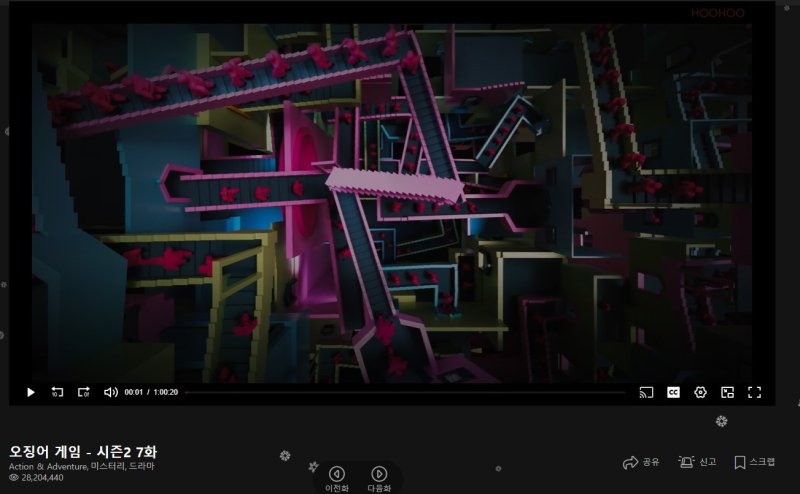
Task: Open the player settings gear menu
Action: click(700, 392)
